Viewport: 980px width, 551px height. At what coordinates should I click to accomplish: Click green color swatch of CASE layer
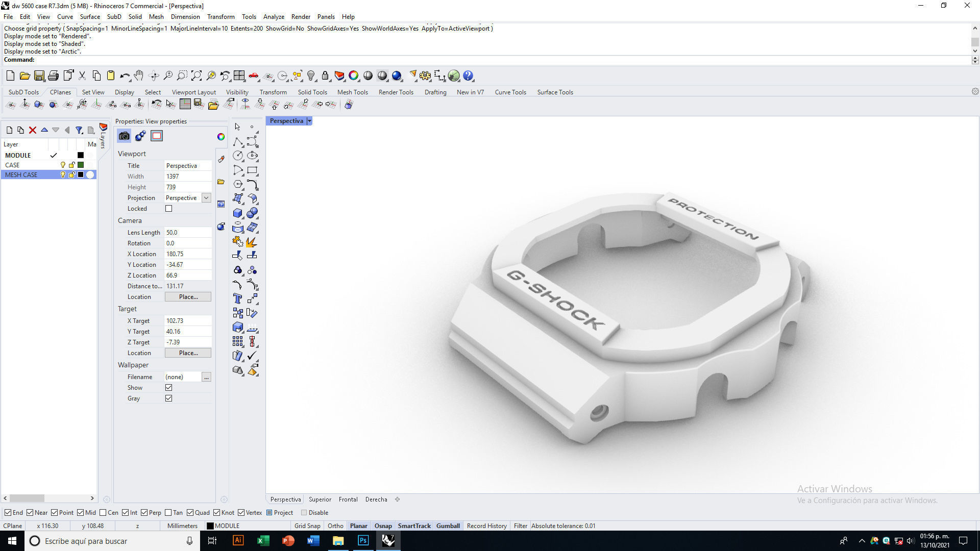[x=81, y=165]
